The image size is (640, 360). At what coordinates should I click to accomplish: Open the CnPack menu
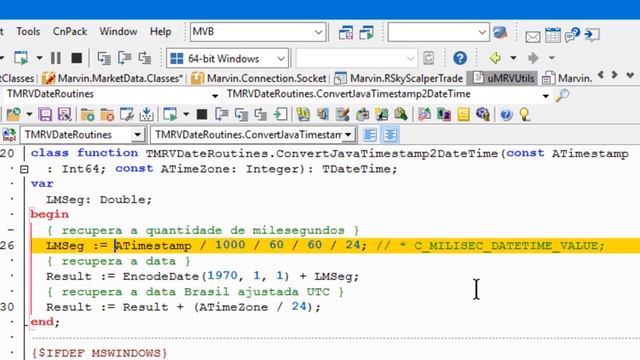coord(70,31)
